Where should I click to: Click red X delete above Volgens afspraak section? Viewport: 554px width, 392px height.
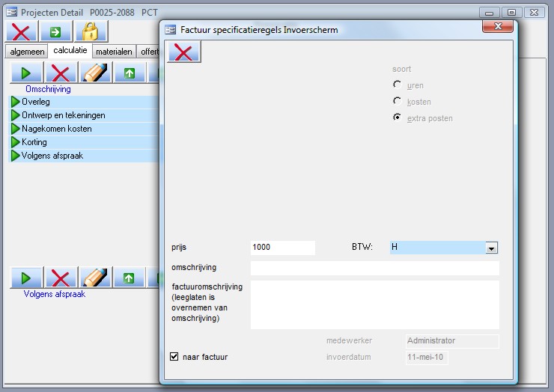tap(61, 278)
